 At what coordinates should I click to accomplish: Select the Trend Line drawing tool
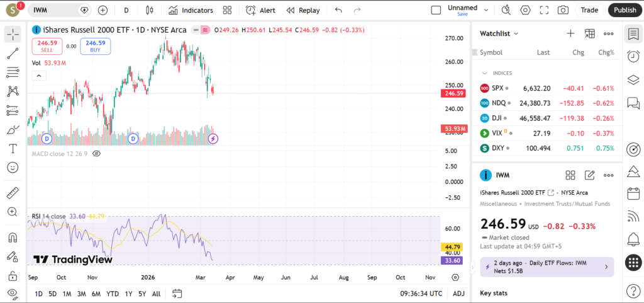click(x=13, y=53)
